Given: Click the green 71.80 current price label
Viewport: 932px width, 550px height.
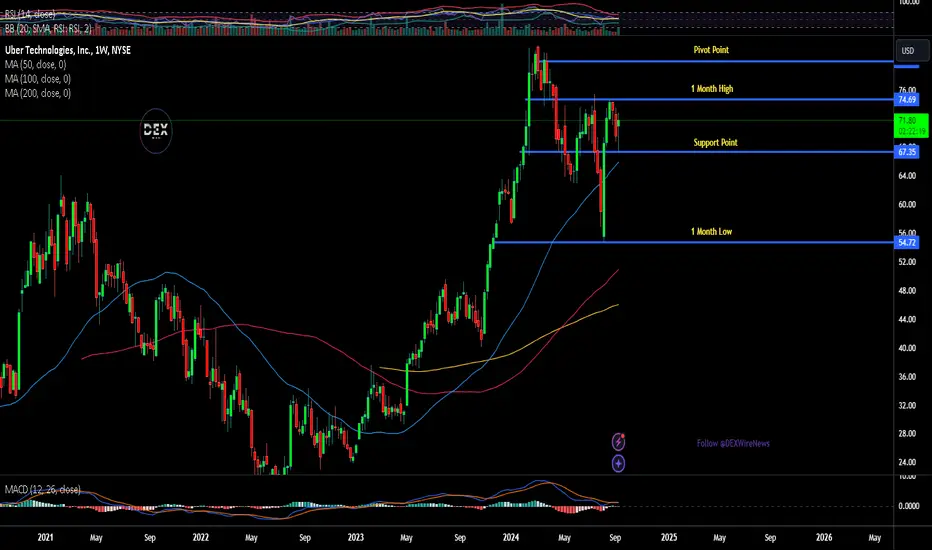Looking at the screenshot, I should pyautogui.click(x=911, y=125).
